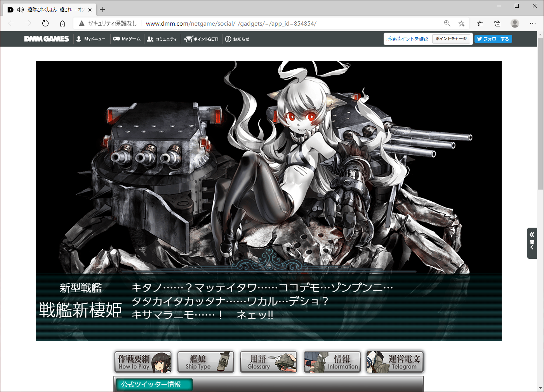544x392 pixels.
Task: Open a new tab with the plus button
Action: 103,10
